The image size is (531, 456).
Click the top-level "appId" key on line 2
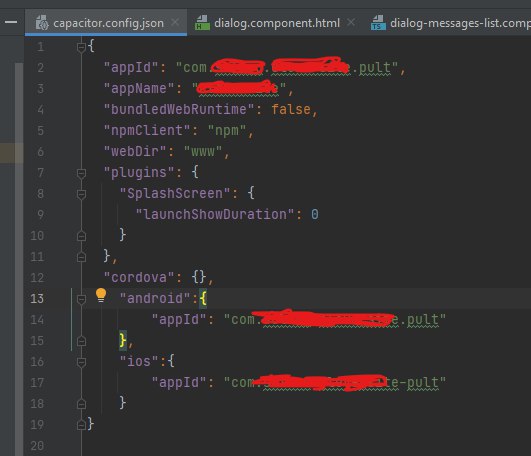131,68
